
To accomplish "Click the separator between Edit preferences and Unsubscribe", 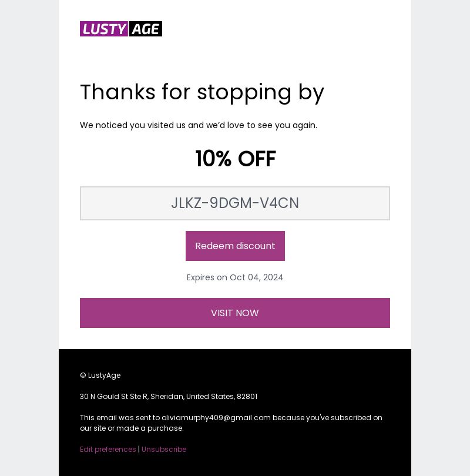I will 139,449.
